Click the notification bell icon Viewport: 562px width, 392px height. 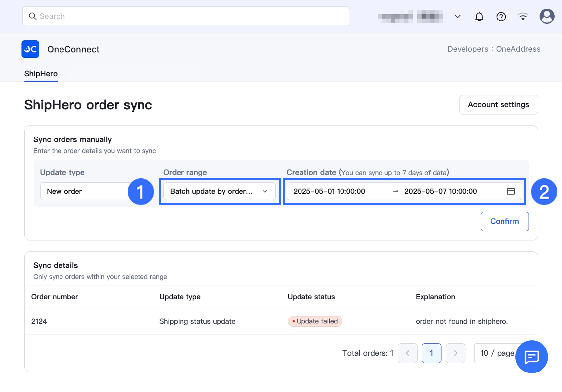click(479, 17)
